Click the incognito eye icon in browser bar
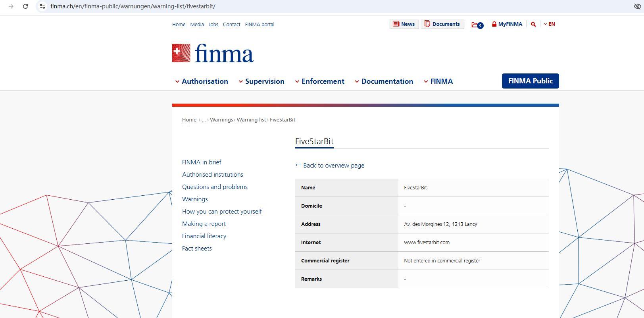The image size is (644, 318). tap(637, 6)
